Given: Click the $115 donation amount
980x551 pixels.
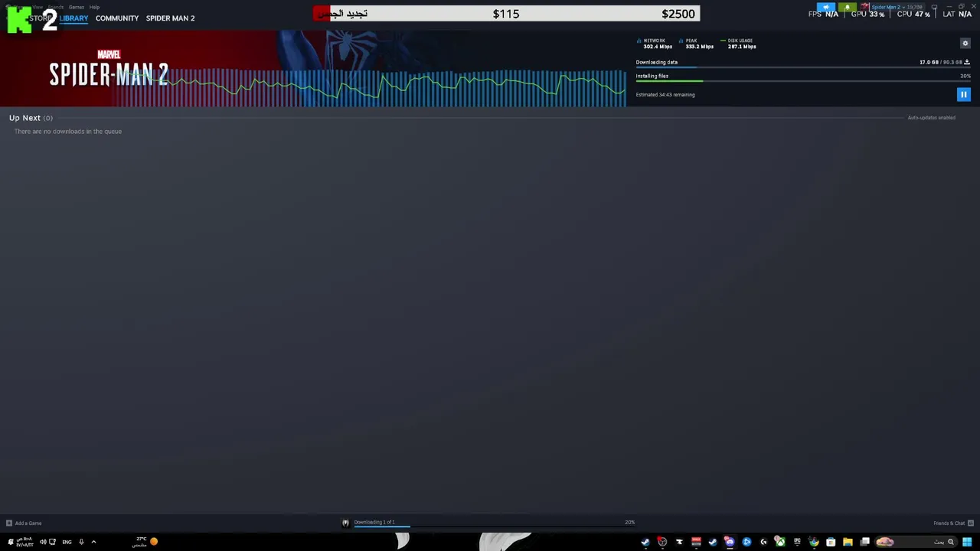Looking at the screenshot, I should click(506, 14).
